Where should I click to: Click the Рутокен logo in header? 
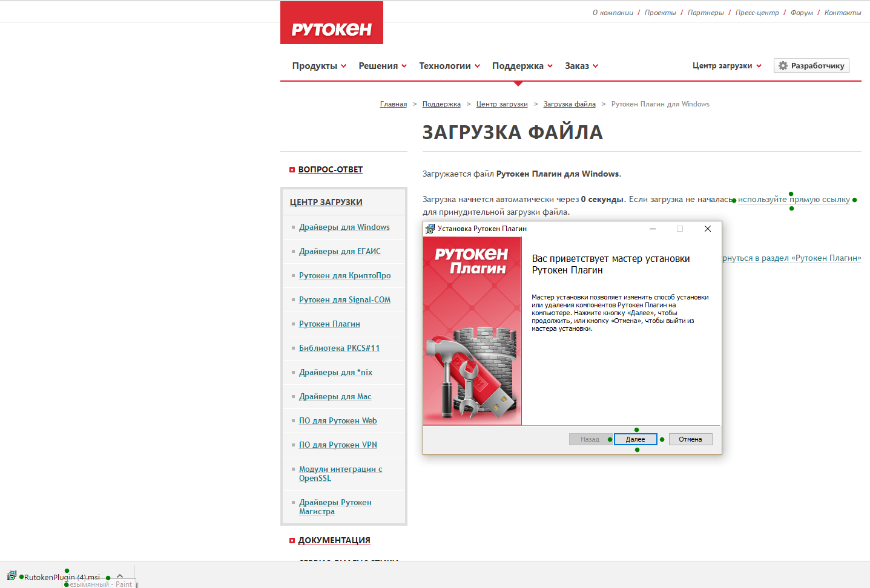click(331, 23)
